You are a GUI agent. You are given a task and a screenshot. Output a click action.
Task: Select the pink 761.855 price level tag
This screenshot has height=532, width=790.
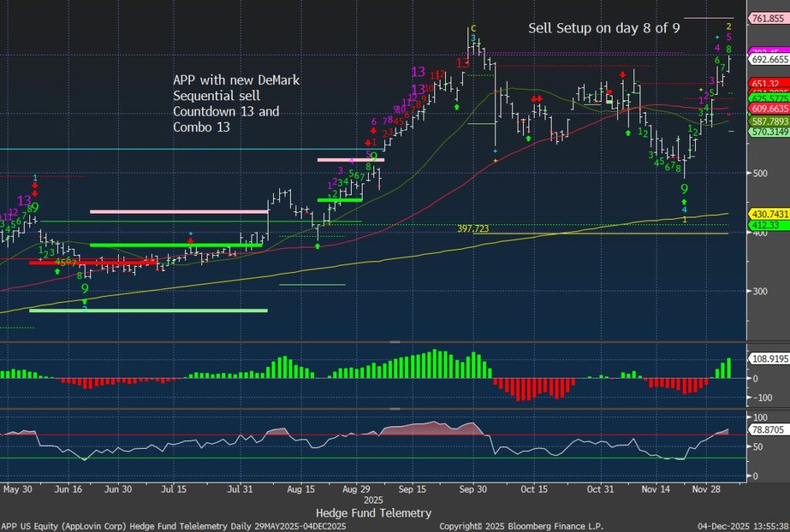[768, 19]
